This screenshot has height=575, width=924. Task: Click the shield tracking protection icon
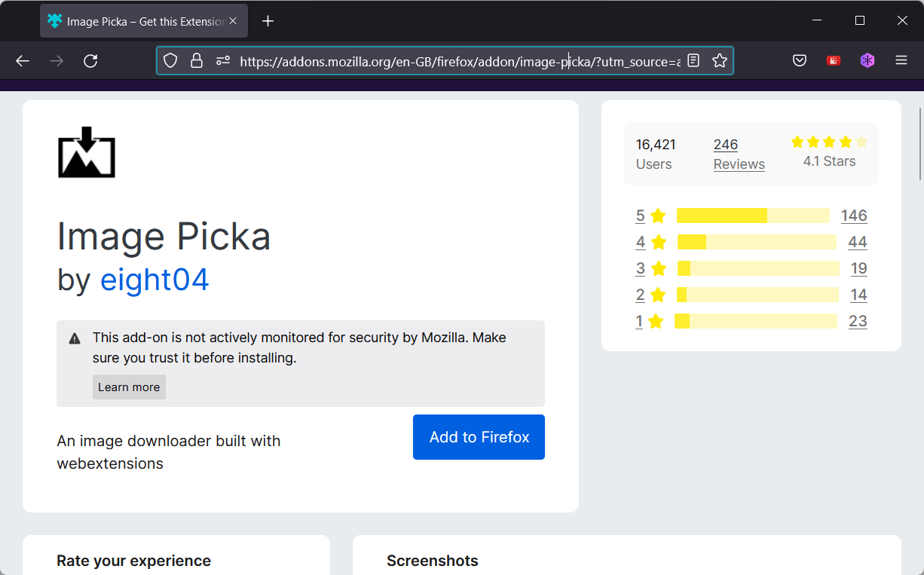170,60
